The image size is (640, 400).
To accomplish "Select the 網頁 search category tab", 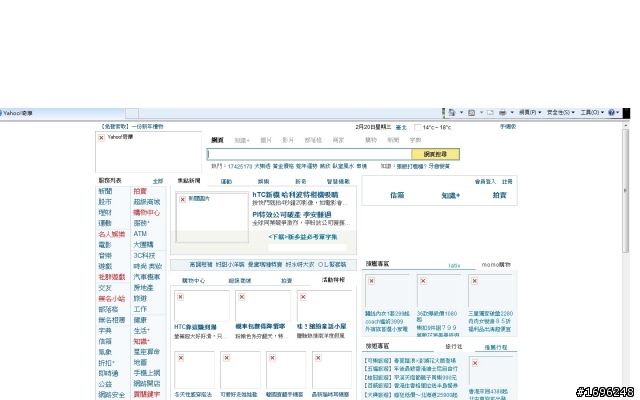I will (217, 140).
